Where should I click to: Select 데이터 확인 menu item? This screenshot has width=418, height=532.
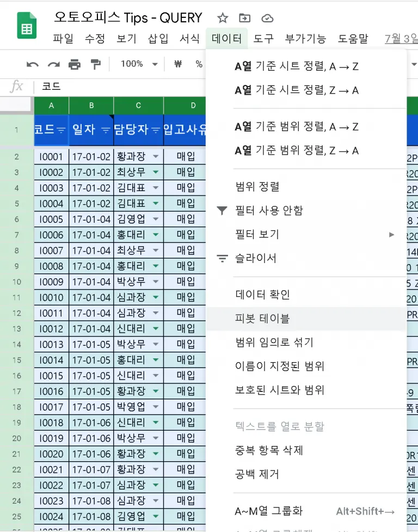306,295
